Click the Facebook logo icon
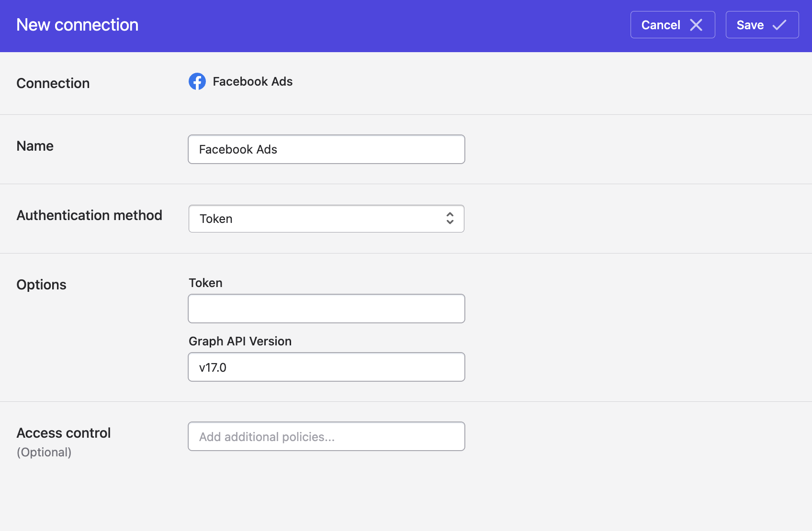Viewport: 812px width, 531px height. [197, 81]
